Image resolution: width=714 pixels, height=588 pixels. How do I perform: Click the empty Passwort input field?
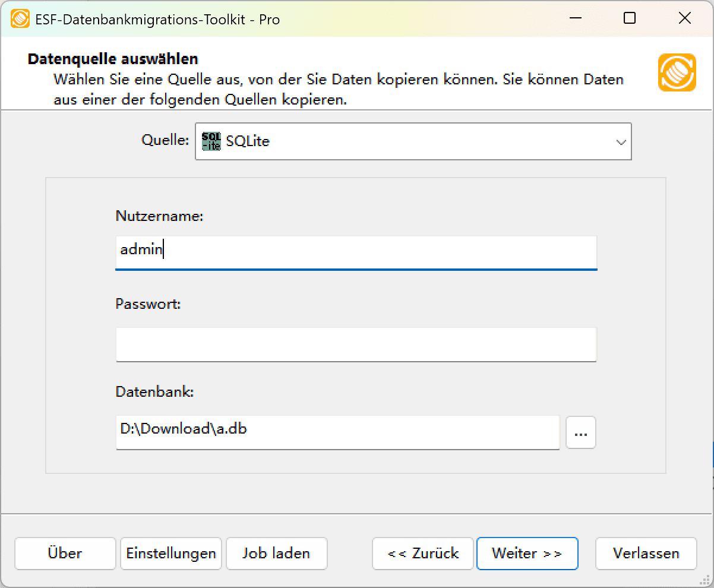[356, 344]
